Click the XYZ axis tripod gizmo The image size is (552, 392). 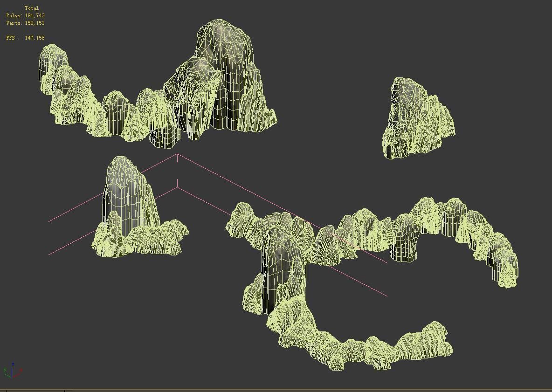click(x=12, y=371)
